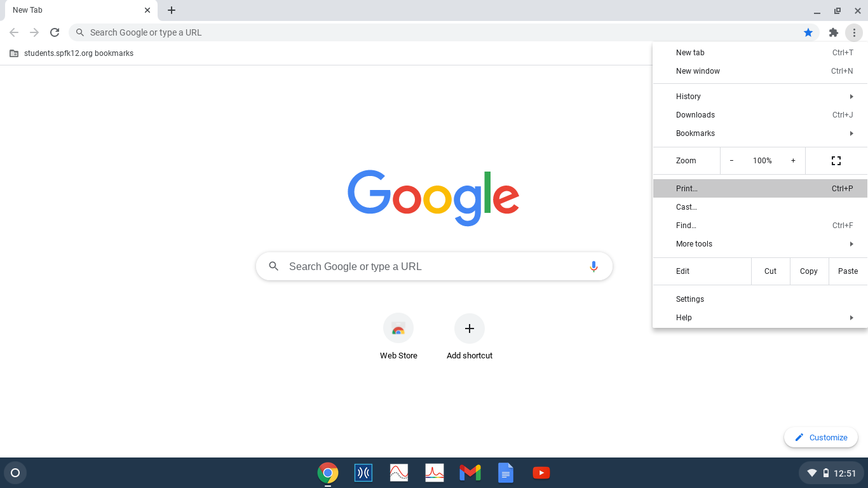Open Gmail from the shelf
Viewport: 868px width, 488px height.
(470, 473)
